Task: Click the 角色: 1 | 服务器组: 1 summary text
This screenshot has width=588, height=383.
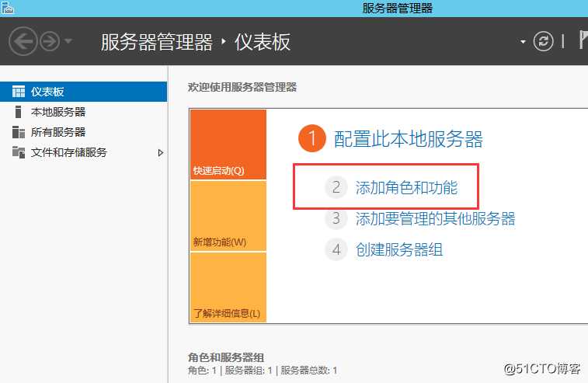Action: pyautogui.click(x=230, y=371)
